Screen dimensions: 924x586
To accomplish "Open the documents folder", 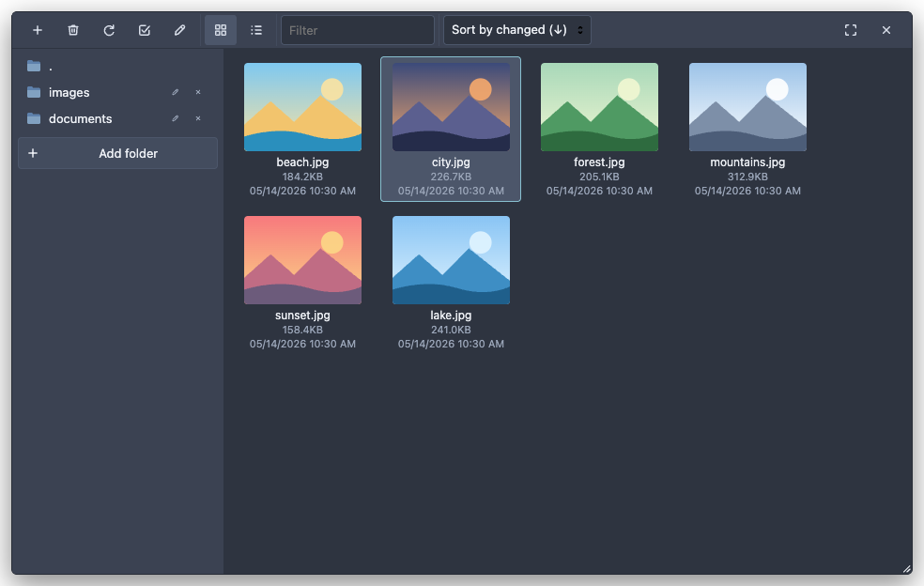I will click(x=118, y=118).
